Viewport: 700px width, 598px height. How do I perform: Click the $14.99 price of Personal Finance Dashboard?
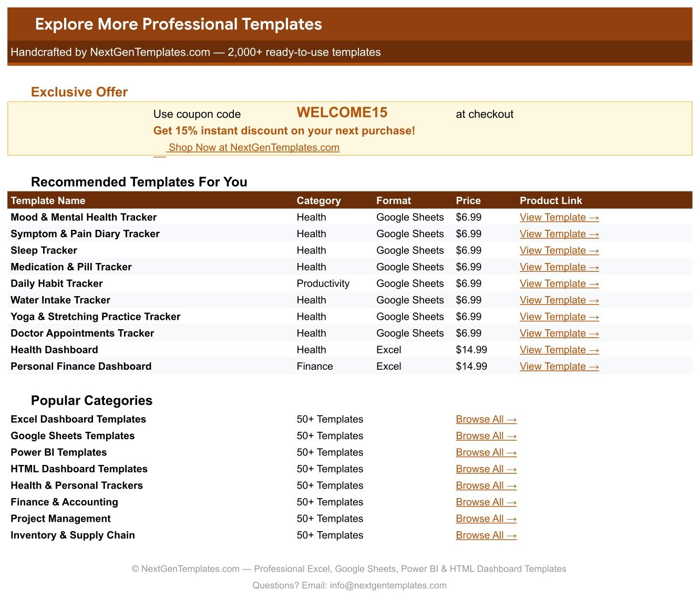471,367
